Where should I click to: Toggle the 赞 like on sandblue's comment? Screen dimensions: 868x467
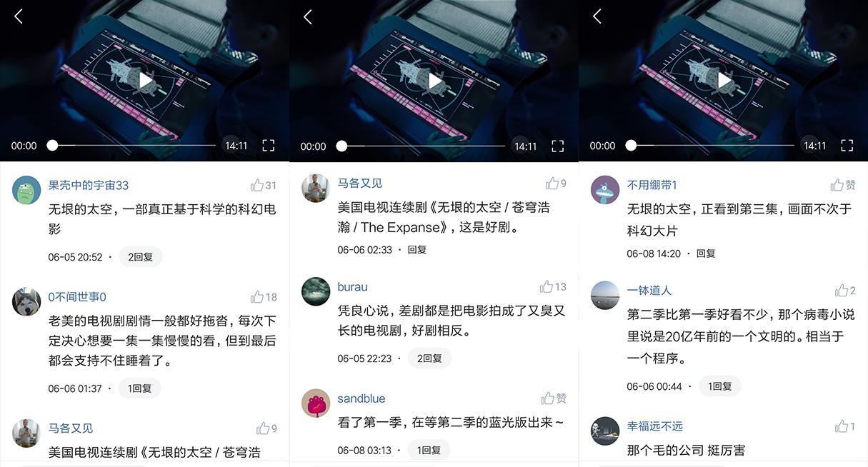point(554,398)
